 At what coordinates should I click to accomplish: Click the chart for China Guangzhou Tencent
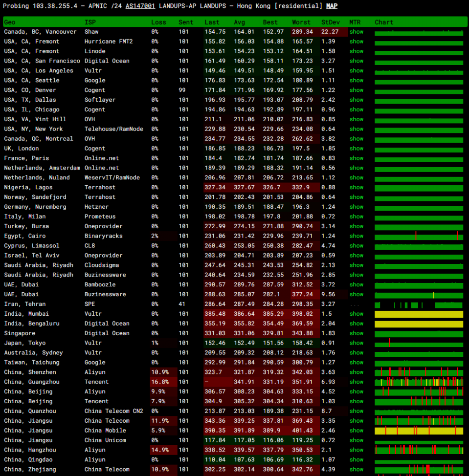[419, 382]
